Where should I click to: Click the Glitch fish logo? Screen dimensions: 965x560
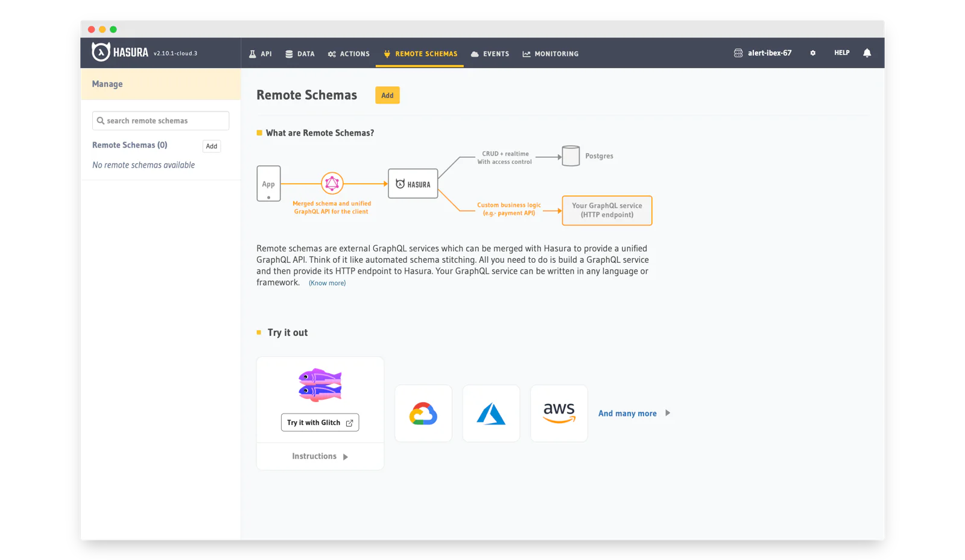tap(320, 385)
